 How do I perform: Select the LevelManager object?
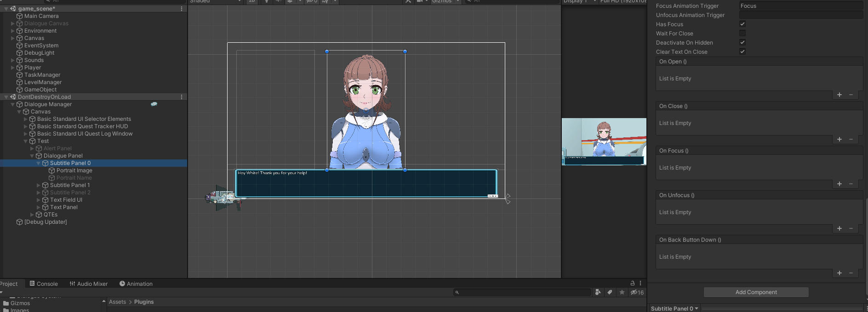click(43, 82)
